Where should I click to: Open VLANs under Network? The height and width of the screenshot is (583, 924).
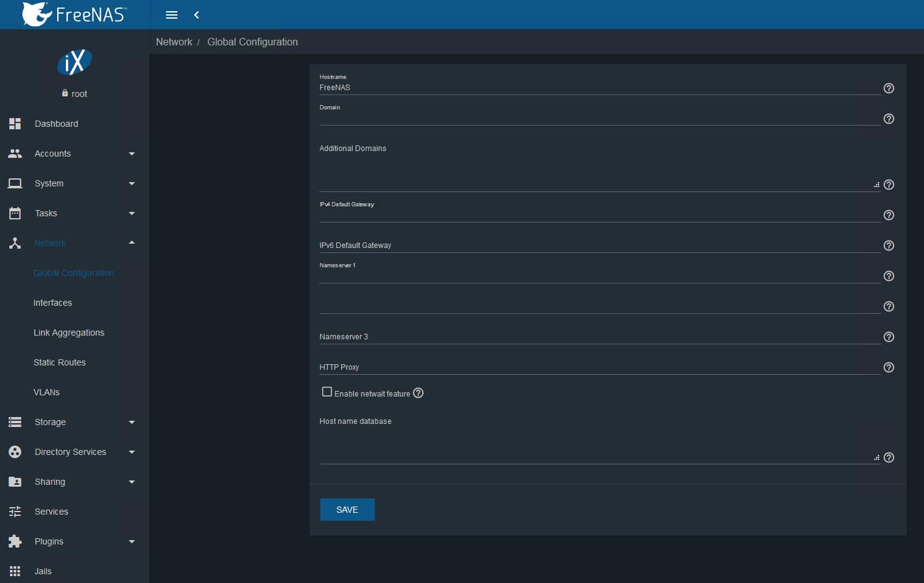pos(47,392)
